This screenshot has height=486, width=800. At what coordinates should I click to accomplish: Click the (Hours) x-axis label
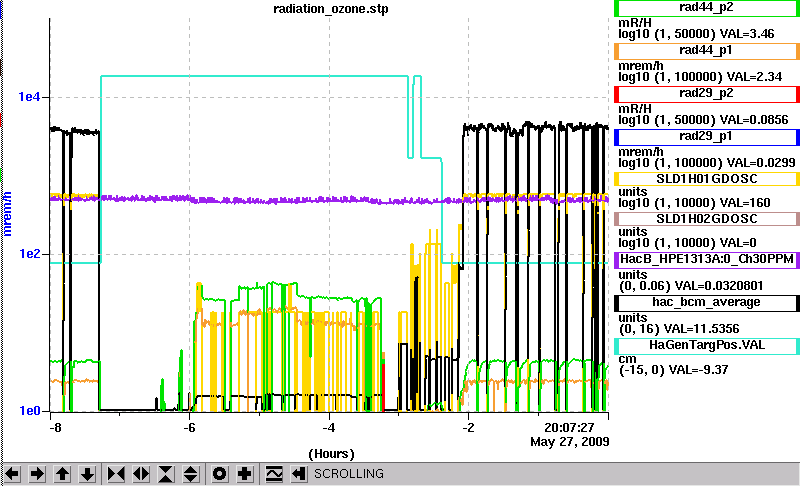point(331,454)
